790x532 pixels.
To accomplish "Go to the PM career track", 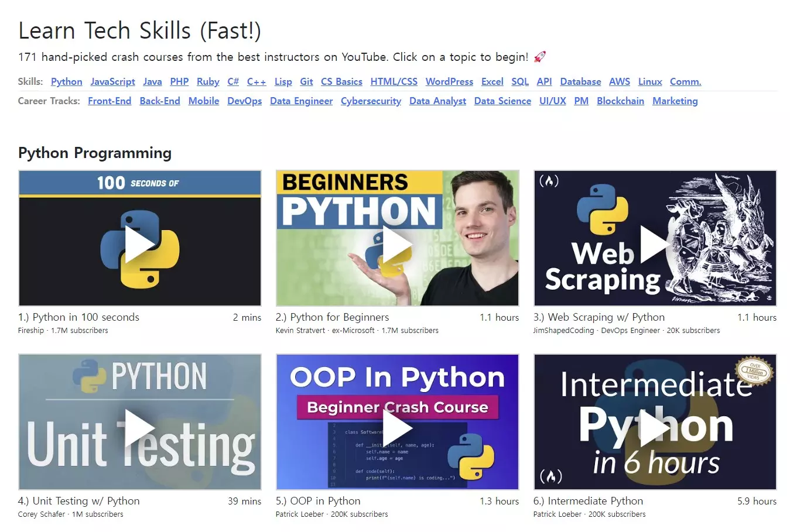I will point(581,101).
